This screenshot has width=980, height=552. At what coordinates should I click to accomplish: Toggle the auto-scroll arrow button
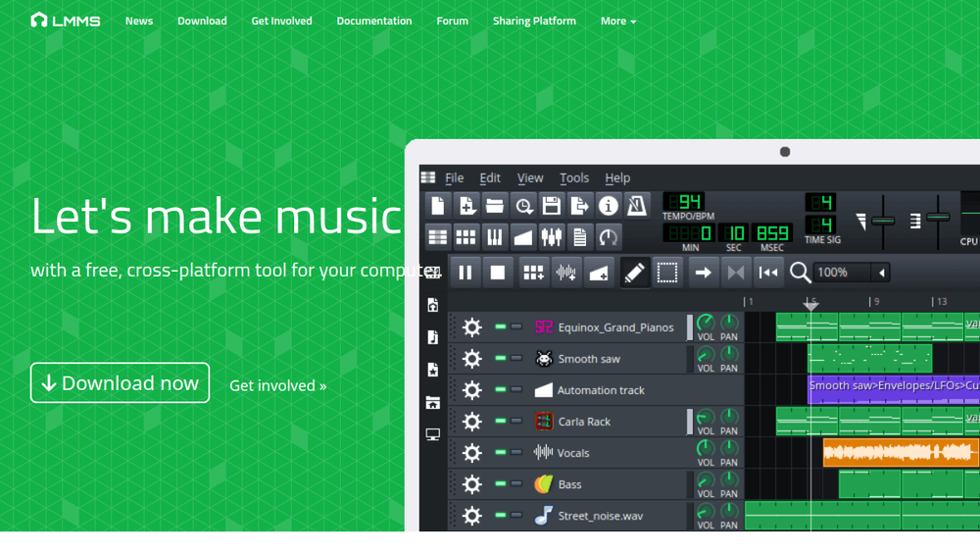(703, 273)
